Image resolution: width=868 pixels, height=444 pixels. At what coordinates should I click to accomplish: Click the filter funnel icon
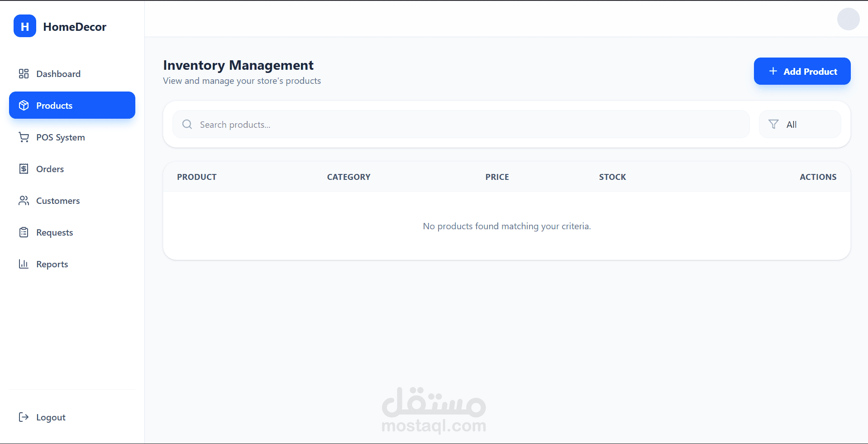pos(773,124)
